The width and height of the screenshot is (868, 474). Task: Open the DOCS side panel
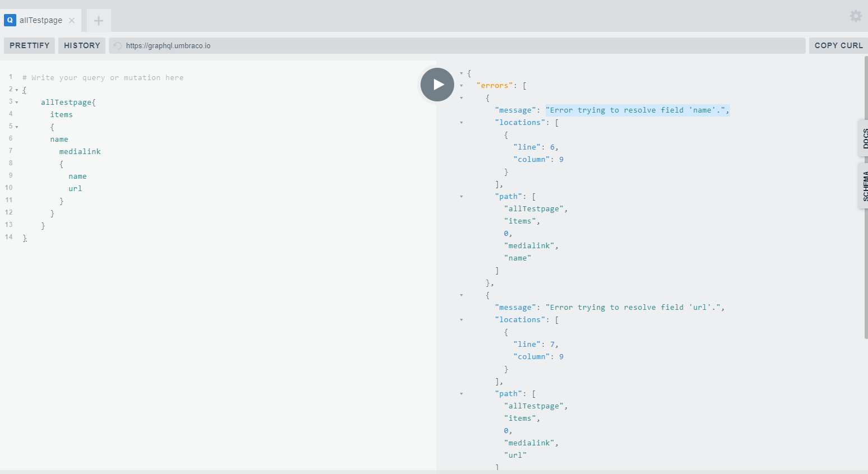865,138
